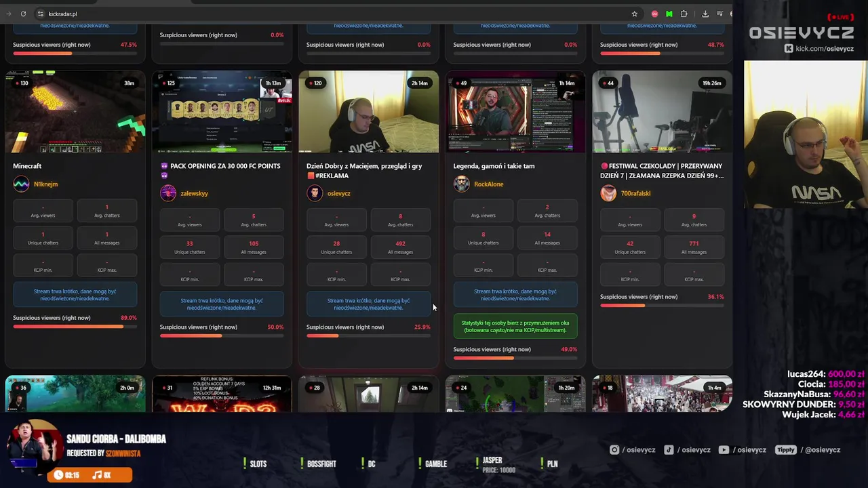Click the 25.9% suspicious viewers bar
This screenshot has height=488, width=868.
point(368,336)
